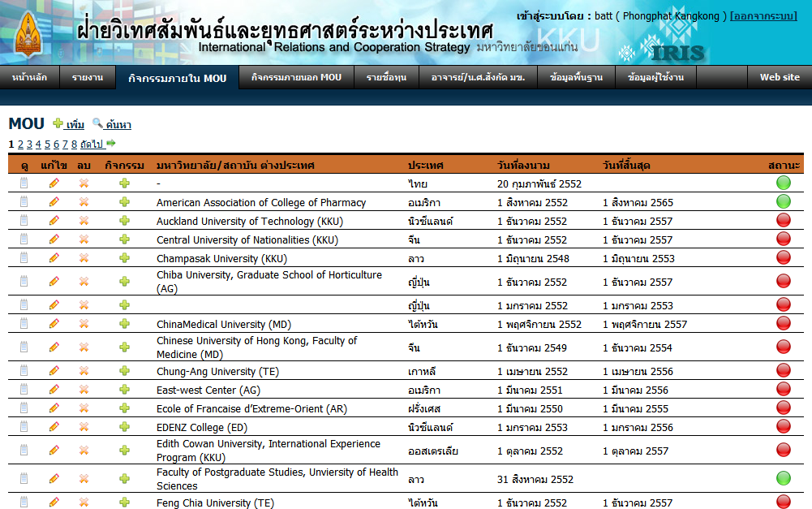Click the green next-page arrow icon
The height and width of the screenshot is (509, 812).
click(x=111, y=143)
